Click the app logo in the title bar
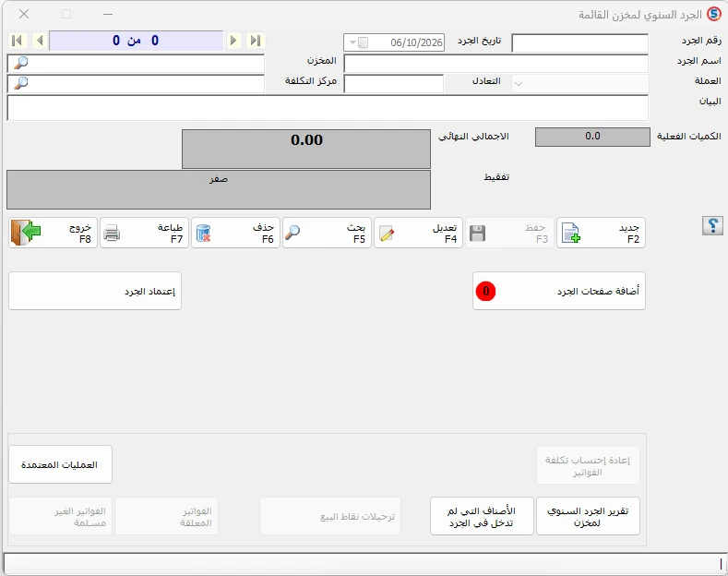This screenshot has height=576, width=728. coord(713,14)
